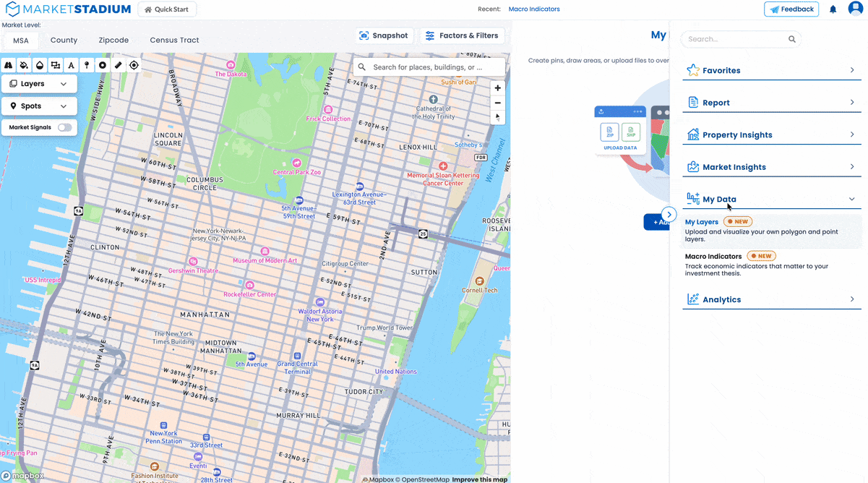Collapse the My Data section chevron
The image size is (868, 483).
pyautogui.click(x=852, y=199)
